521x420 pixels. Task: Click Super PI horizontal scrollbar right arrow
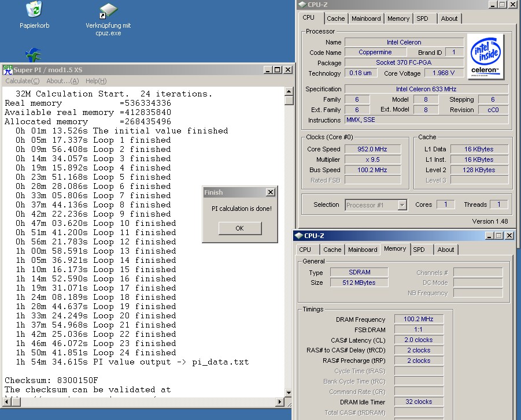[x=280, y=402]
